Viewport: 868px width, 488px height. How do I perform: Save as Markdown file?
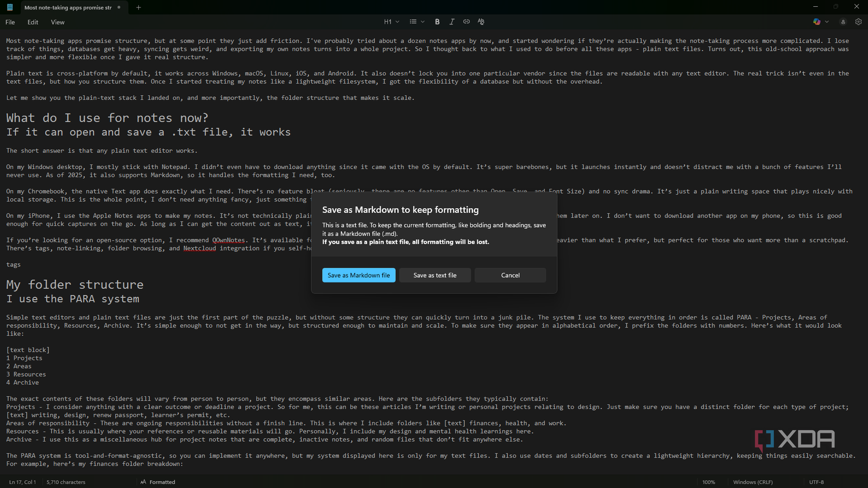tap(359, 275)
